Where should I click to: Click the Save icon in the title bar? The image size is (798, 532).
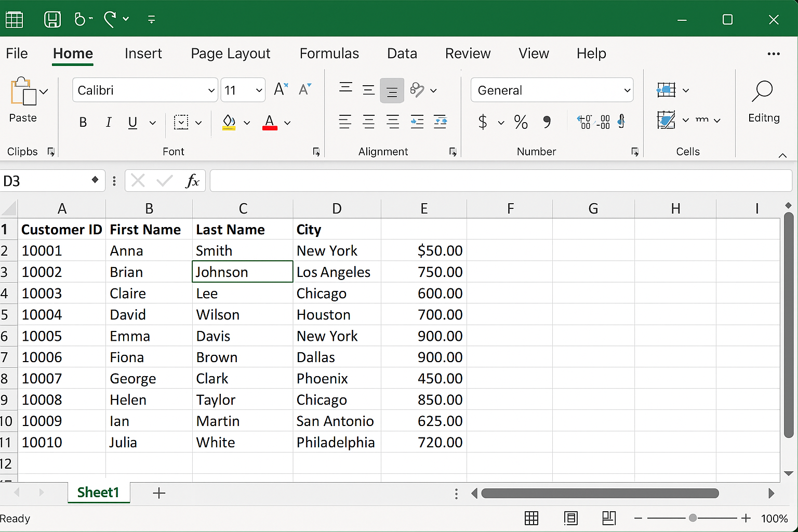pos(52,20)
